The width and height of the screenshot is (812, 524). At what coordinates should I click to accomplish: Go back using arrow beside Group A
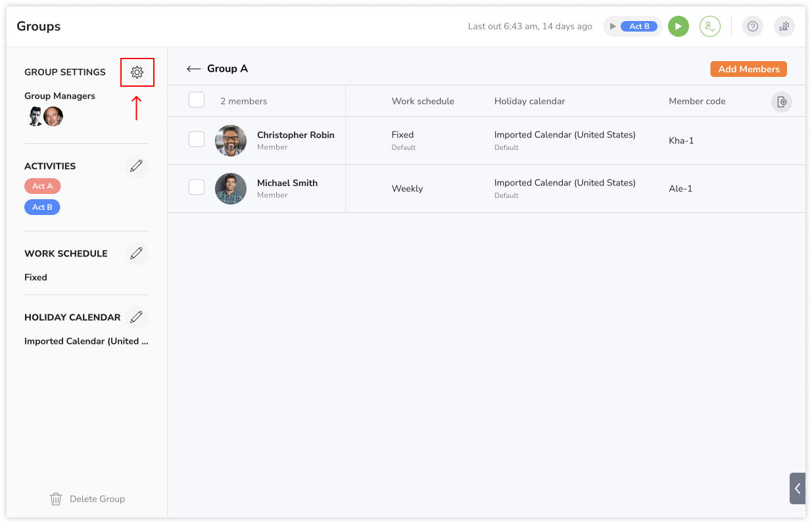pyautogui.click(x=193, y=69)
